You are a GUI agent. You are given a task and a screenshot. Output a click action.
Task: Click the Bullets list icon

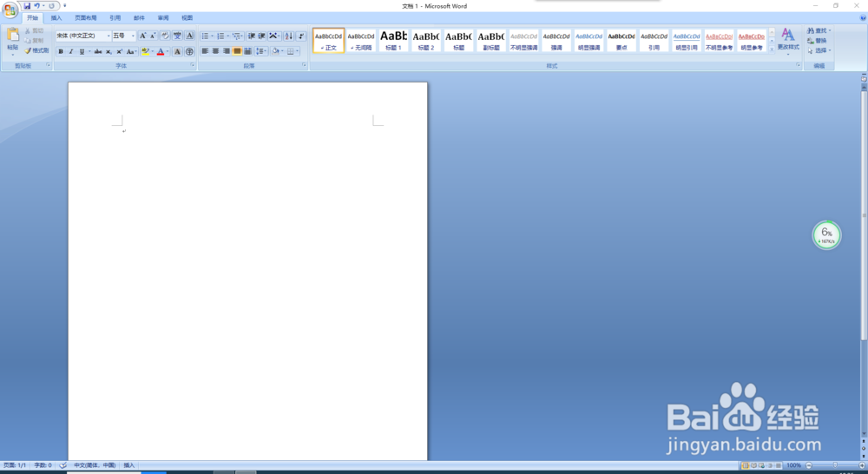[205, 36]
